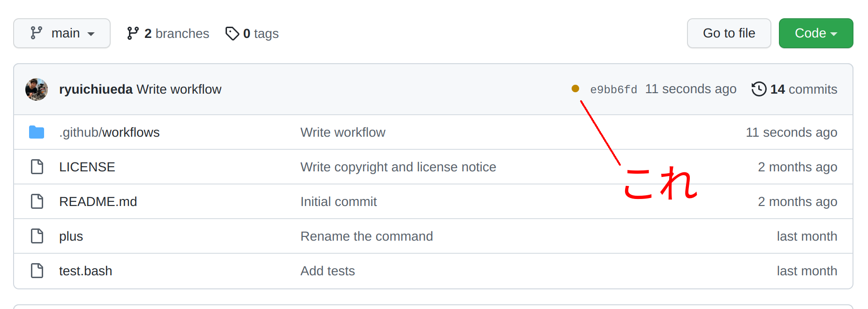Image resolution: width=868 pixels, height=309 pixels.
Task: Click ryuichiueda's username link
Action: pos(96,89)
